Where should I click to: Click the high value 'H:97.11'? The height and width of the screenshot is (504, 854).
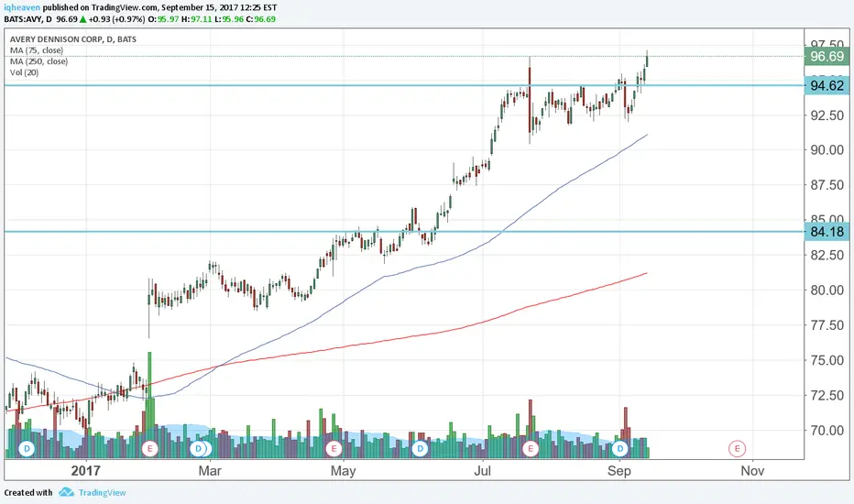click(197, 19)
